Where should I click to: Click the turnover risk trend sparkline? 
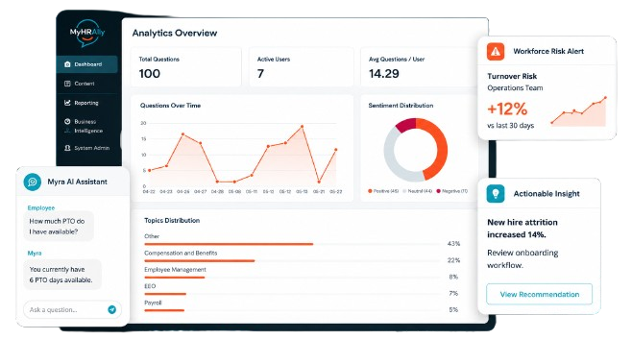point(579,111)
